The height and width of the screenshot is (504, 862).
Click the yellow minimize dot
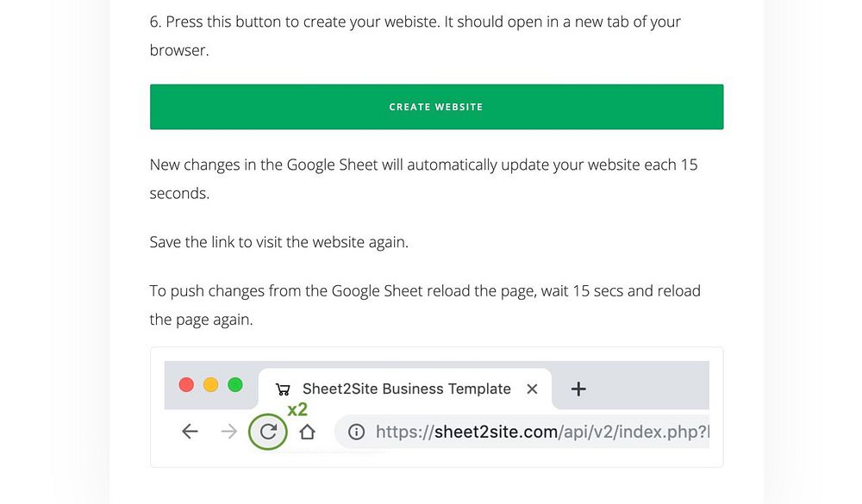click(210, 384)
